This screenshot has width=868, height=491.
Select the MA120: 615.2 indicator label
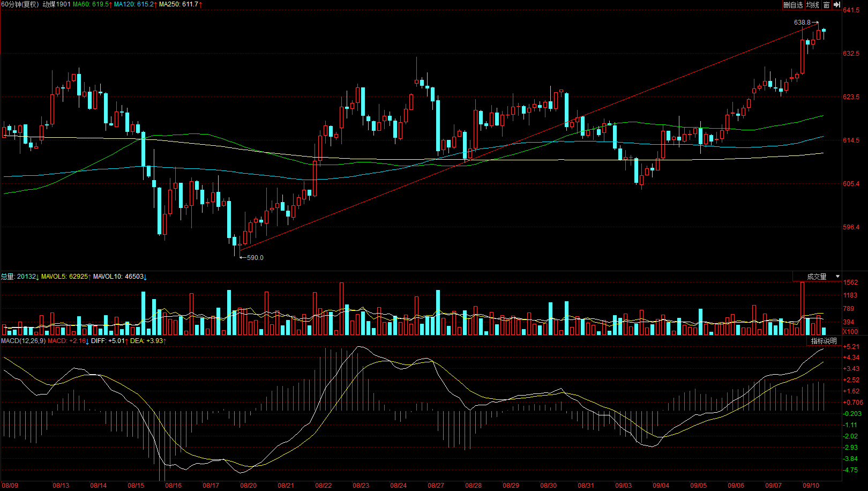pyautogui.click(x=135, y=4)
